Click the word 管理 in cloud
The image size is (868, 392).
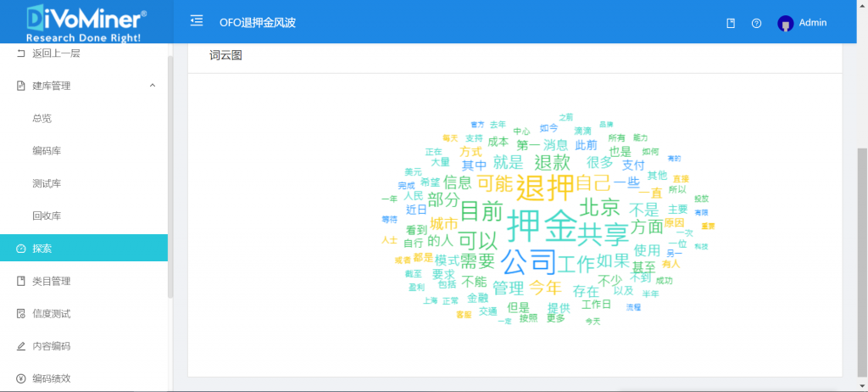(x=509, y=288)
